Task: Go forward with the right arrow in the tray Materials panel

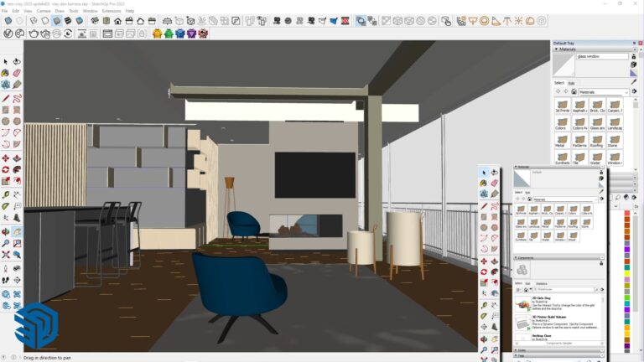Action: point(565,91)
